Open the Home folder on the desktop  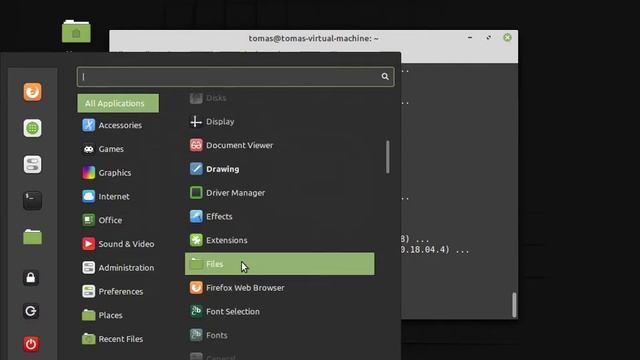(x=76, y=31)
